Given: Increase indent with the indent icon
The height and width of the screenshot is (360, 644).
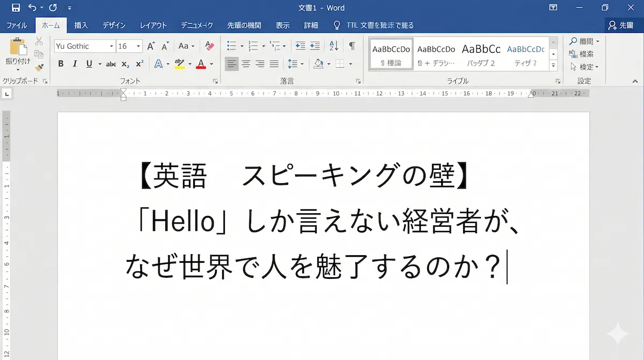Looking at the screenshot, I should 315,46.
